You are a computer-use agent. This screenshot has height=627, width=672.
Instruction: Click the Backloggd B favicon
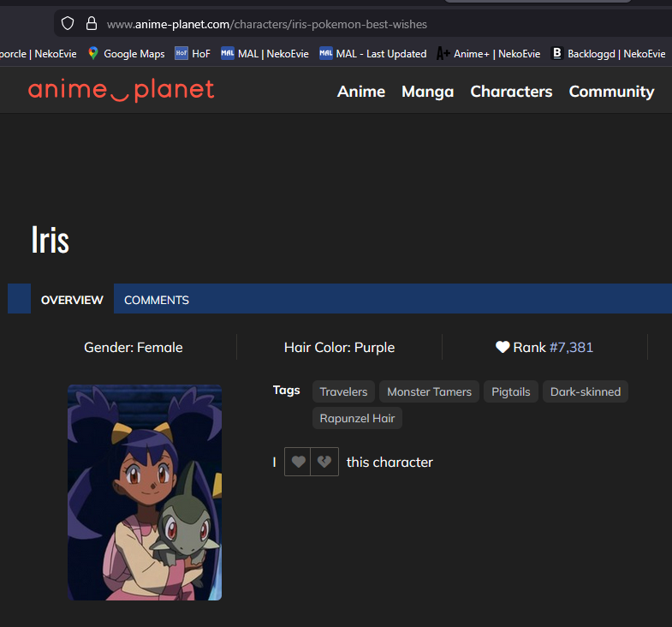556,53
